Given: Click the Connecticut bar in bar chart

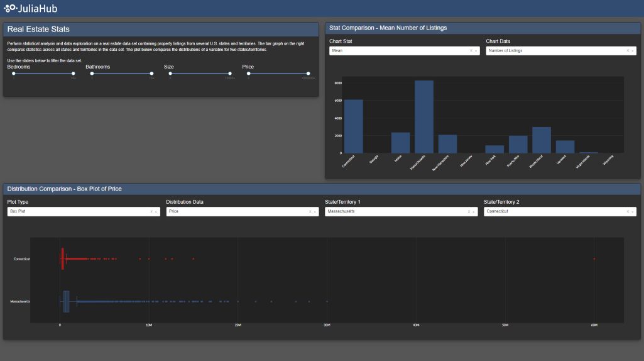Looking at the screenshot, I should pyautogui.click(x=353, y=126).
